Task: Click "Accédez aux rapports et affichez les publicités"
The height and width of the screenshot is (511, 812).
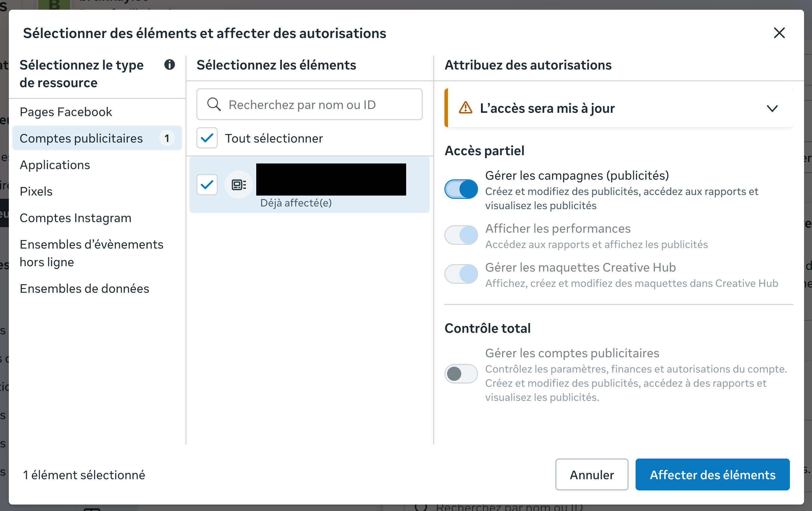Action: pos(596,244)
